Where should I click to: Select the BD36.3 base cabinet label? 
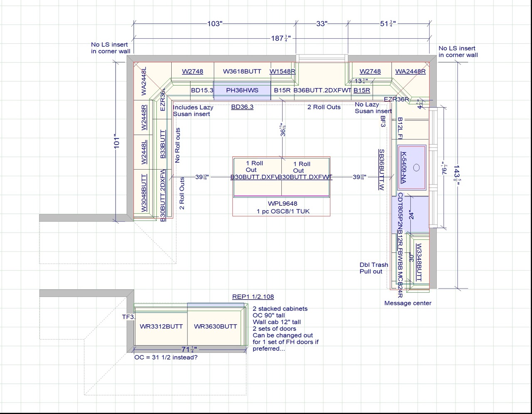(242, 107)
